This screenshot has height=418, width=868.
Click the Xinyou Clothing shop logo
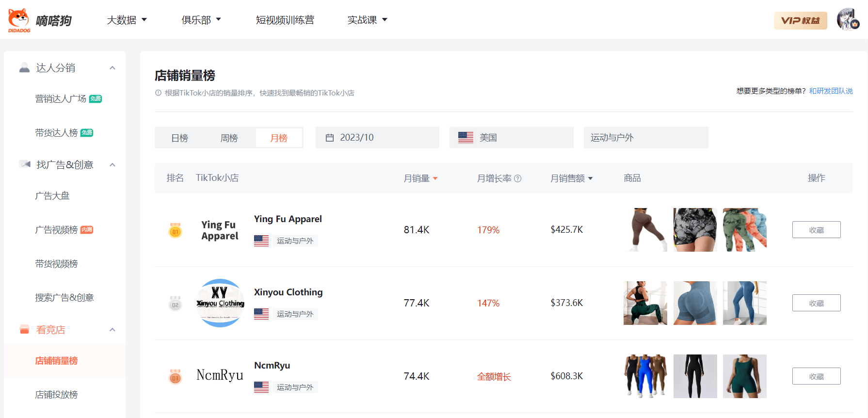tap(220, 303)
